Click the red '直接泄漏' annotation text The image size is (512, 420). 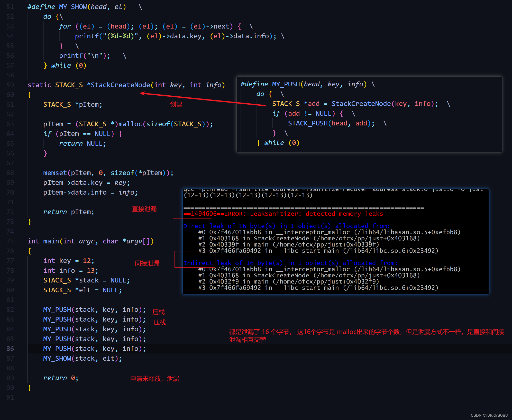[144, 209]
